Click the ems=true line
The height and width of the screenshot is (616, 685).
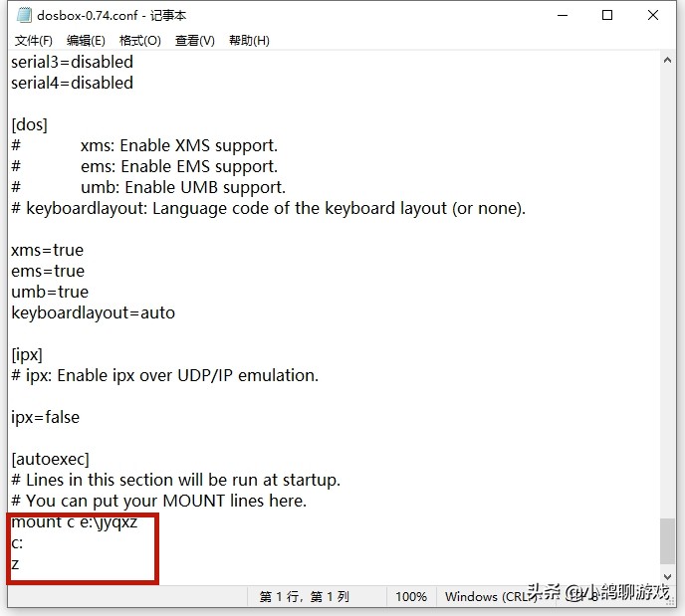(48, 272)
